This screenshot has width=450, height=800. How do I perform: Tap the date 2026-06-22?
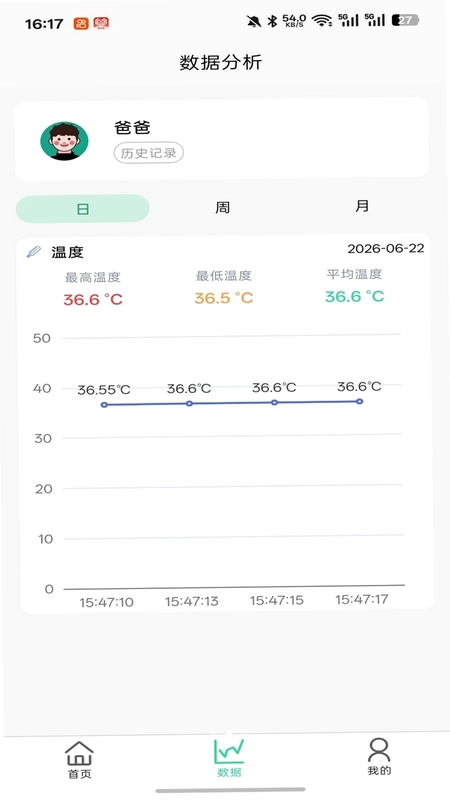click(386, 248)
